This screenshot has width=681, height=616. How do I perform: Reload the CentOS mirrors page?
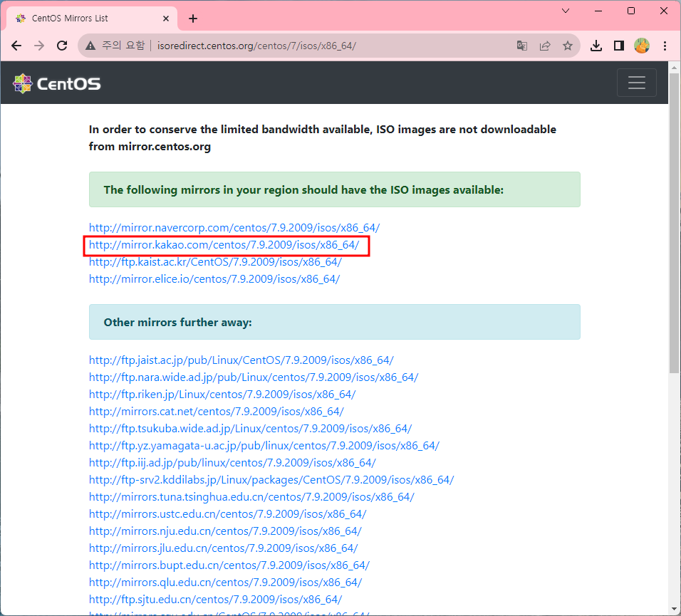pyautogui.click(x=62, y=46)
